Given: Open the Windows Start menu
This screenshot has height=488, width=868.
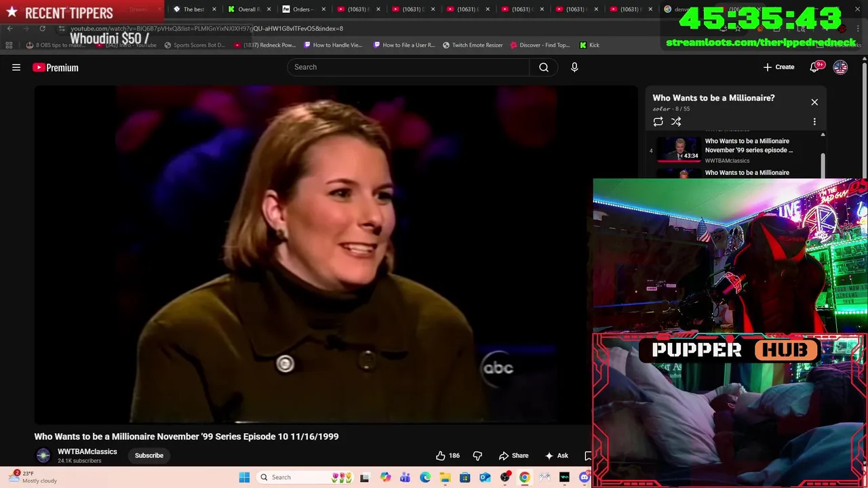Looking at the screenshot, I should coord(244,477).
